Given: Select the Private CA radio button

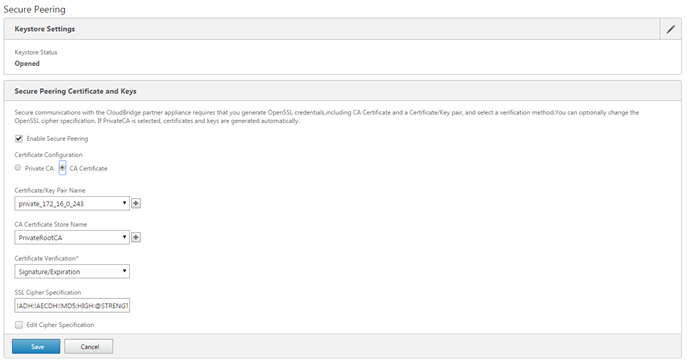Looking at the screenshot, I should click(x=18, y=168).
